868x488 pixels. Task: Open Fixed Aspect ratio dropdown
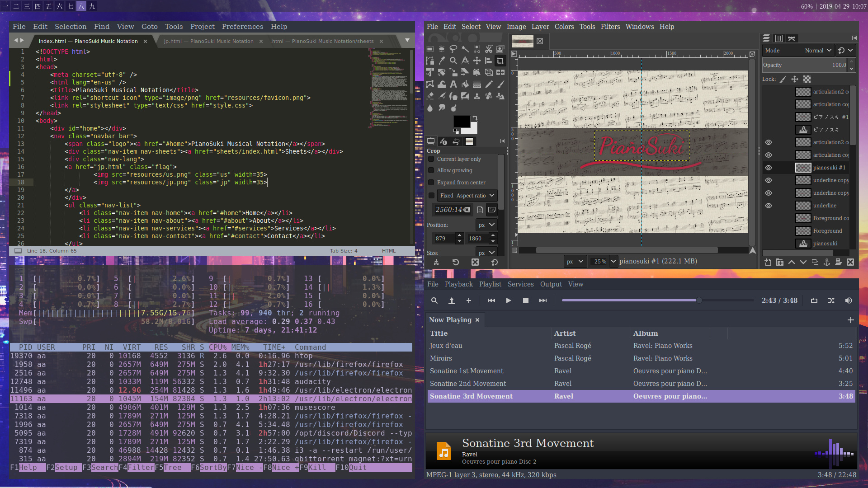[467, 196]
